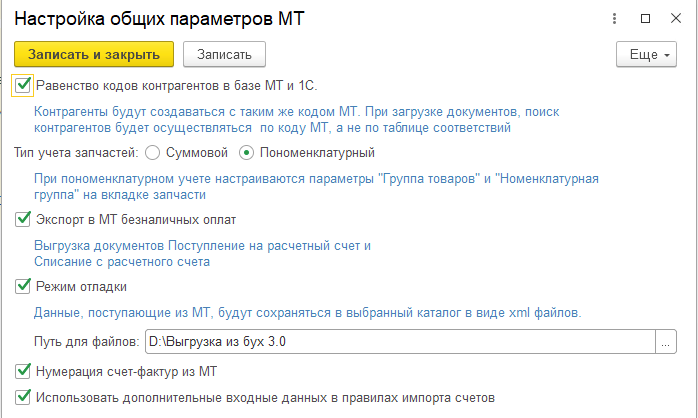This screenshot has height=418, width=698.
Task: Toggle "Нумерация счет-фактур из МТ" checkbox
Action: [x=24, y=372]
